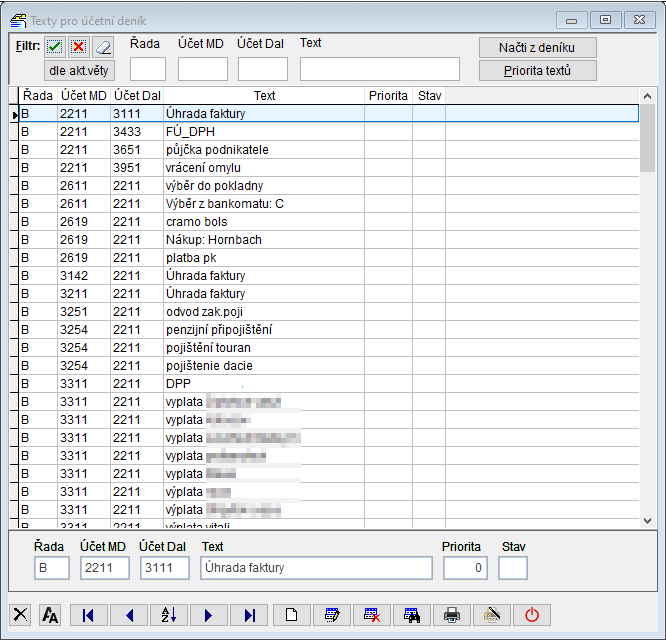
Task: Exit the form with the red power icon
Action: [x=532, y=615]
